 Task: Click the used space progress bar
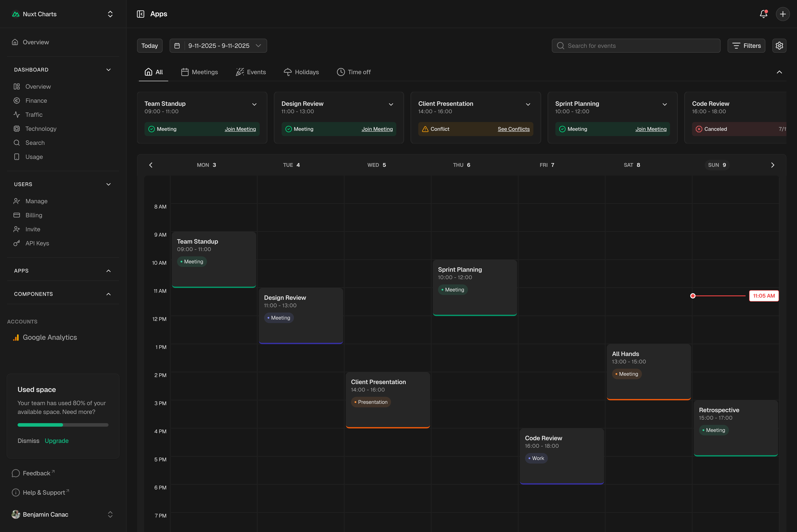click(x=63, y=425)
